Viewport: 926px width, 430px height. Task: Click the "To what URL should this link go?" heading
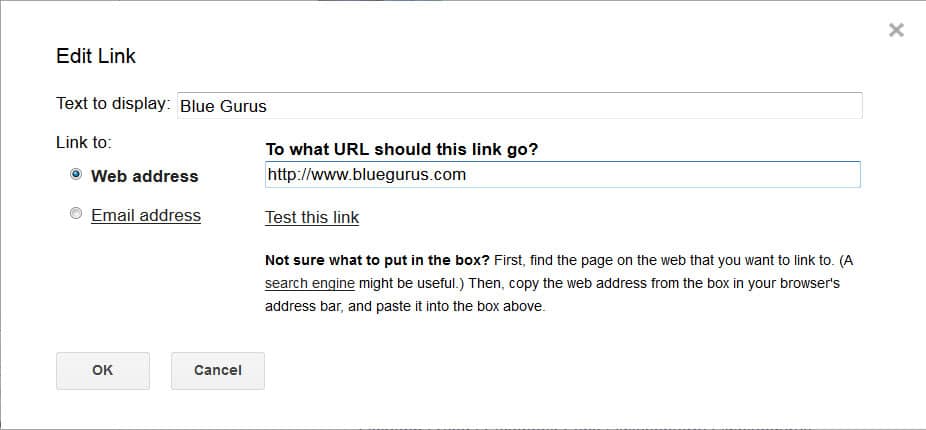tap(402, 149)
